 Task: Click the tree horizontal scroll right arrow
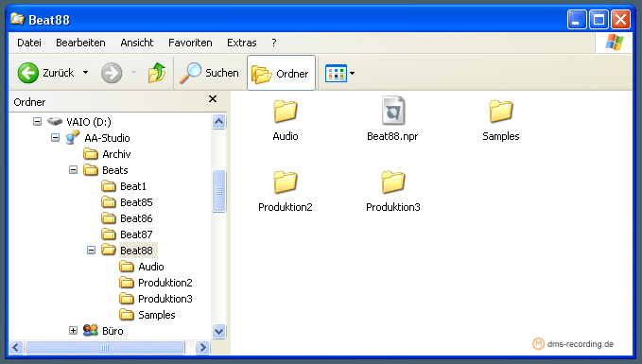tap(202, 348)
